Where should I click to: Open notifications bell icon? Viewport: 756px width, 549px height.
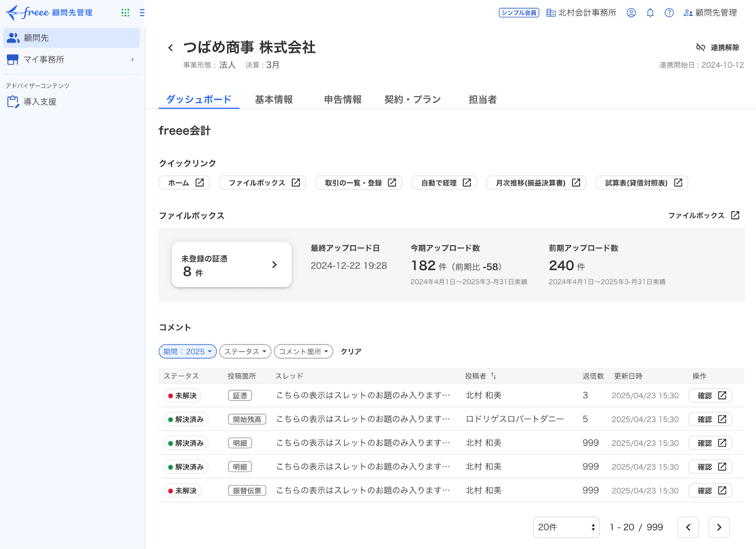coord(650,13)
